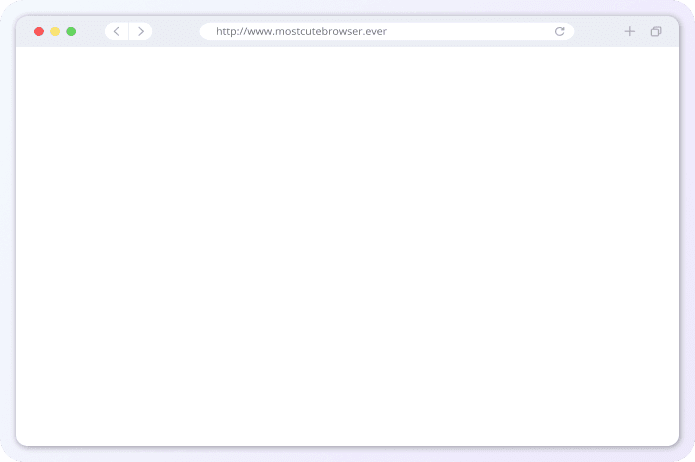Viewport: 695px width, 462px height.
Task: Focus the address bar showing mostcutebrowser.ever
Action: 450,31
